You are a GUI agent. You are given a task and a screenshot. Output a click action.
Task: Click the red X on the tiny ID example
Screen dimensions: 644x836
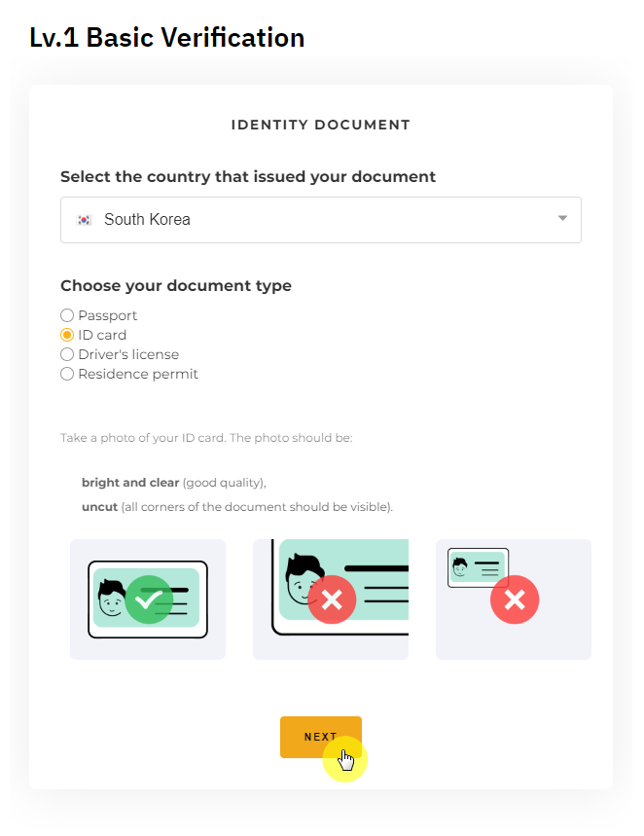point(515,600)
